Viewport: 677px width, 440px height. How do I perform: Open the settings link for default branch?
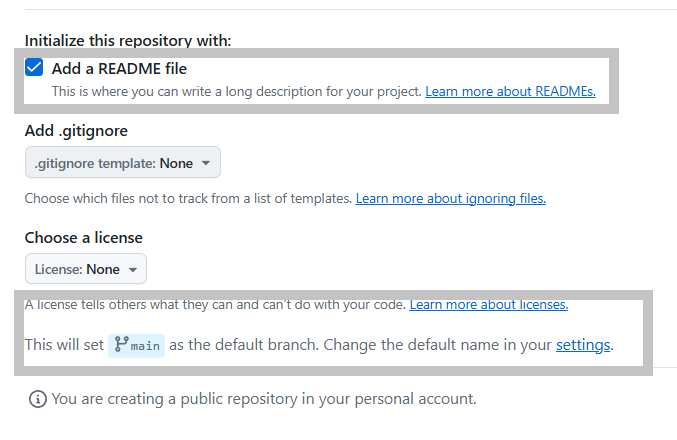[x=583, y=345]
